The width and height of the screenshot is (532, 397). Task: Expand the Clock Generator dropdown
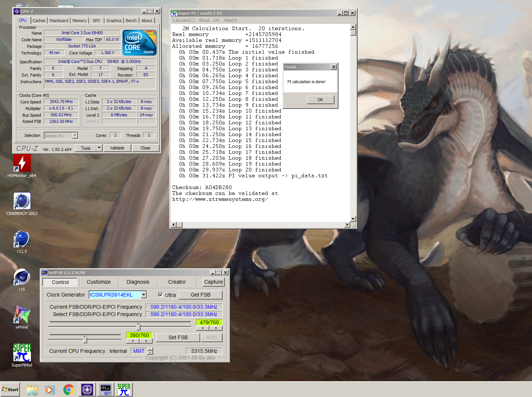[144, 295]
